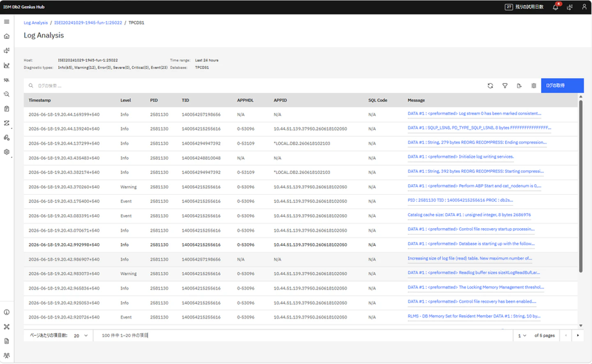This screenshot has width=592, height=364.
Task: Open the SQL editor sidebar icon
Action: [7, 80]
